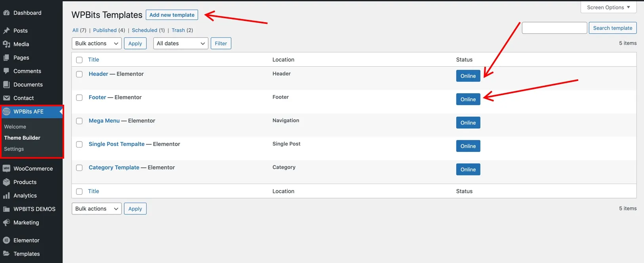Screen dimensions: 644x263
Task: Toggle Online status for Mega Menu
Action: (x=468, y=123)
